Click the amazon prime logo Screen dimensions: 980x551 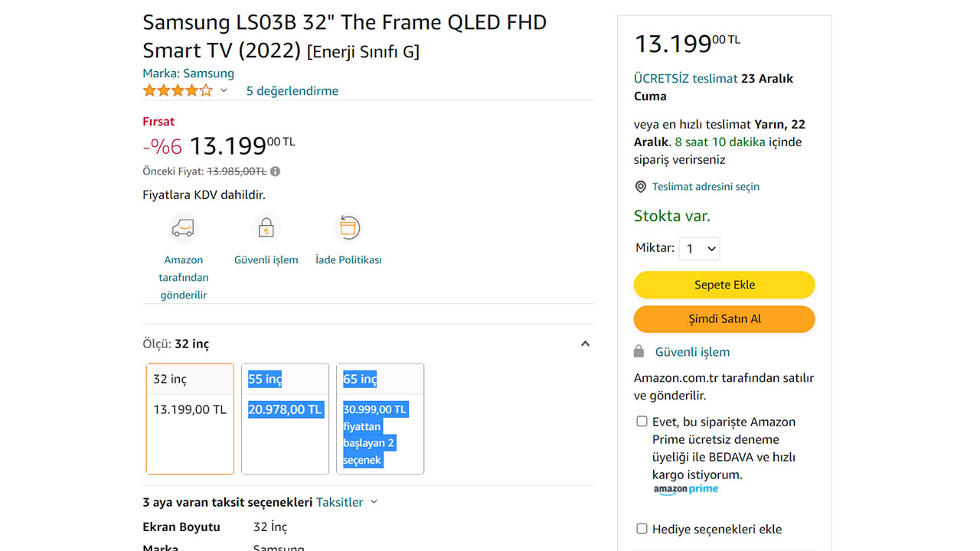pyautogui.click(x=686, y=489)
